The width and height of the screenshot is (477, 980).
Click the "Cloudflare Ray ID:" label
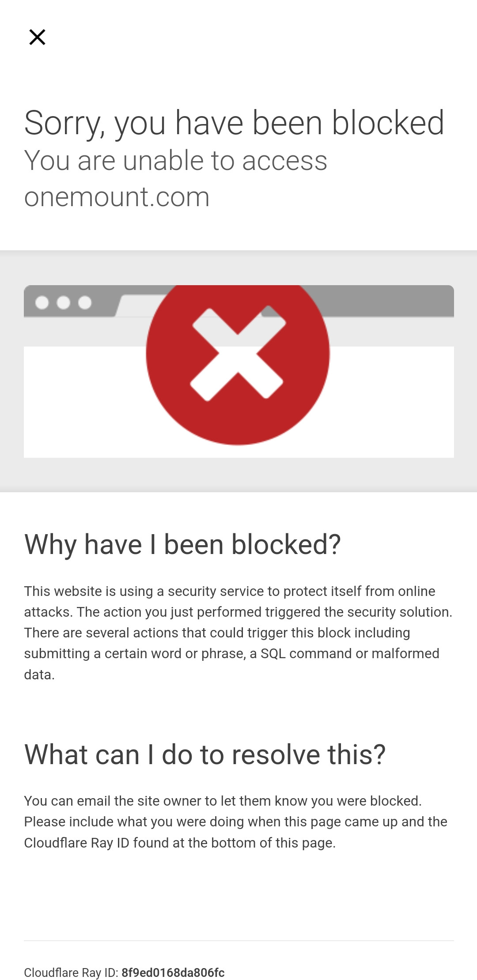[x=71, y=972]
